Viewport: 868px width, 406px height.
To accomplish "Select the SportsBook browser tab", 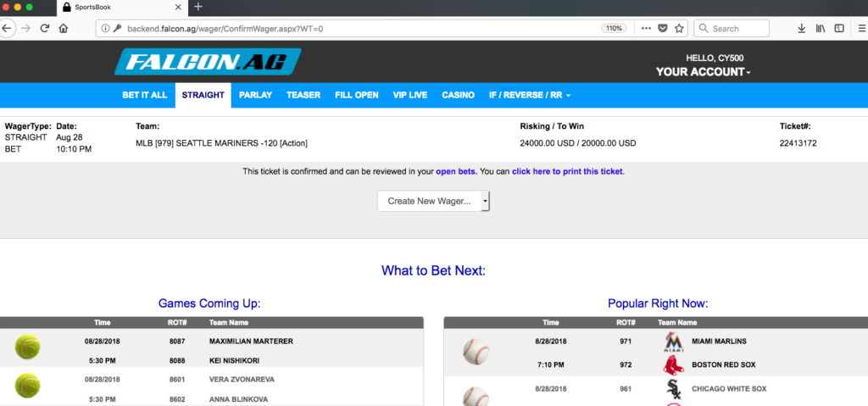I will [x=122, y=7].
